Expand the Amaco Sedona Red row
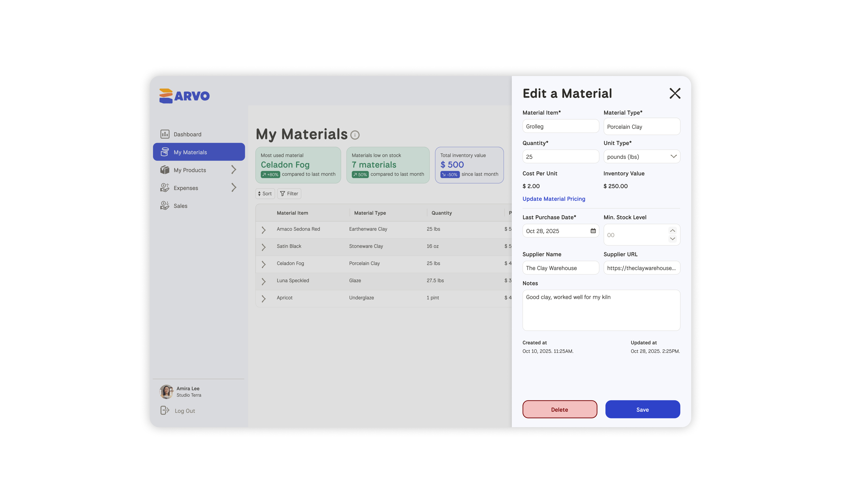Image resolution: width=841 pixels, height=504 pixels. click(x=264, y=230)
